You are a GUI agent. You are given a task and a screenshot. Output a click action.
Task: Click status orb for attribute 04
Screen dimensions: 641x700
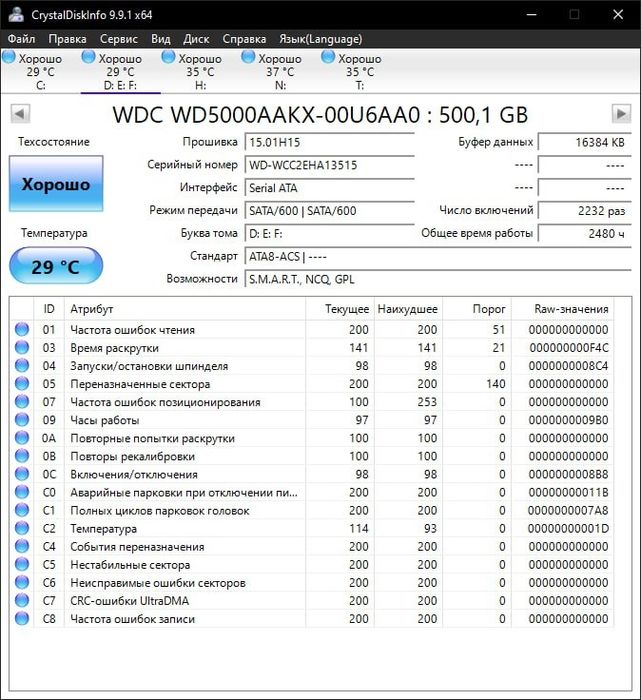point(22,366)
